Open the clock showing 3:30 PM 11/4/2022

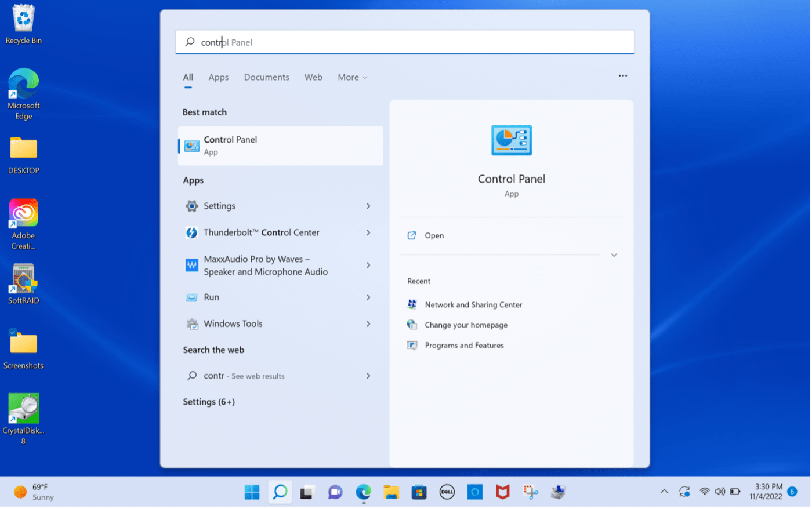click(x=767, y=492)
